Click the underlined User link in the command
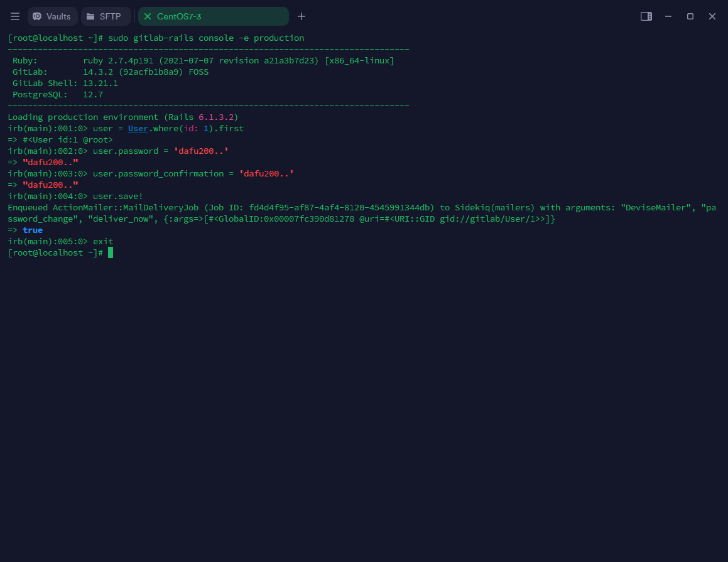Image resolution: width=728 pixels, height=562 pixels. pyautogui.click(x=138, y=129)
